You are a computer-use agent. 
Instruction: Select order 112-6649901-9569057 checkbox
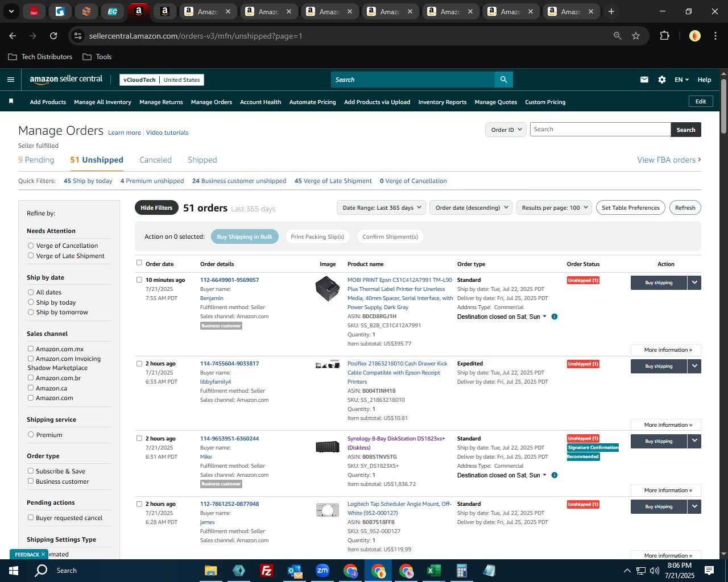pyautogui.click(x=139, y=280)
